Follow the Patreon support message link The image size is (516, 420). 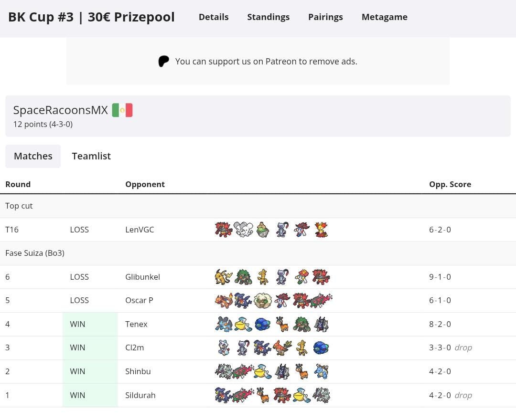266,62
